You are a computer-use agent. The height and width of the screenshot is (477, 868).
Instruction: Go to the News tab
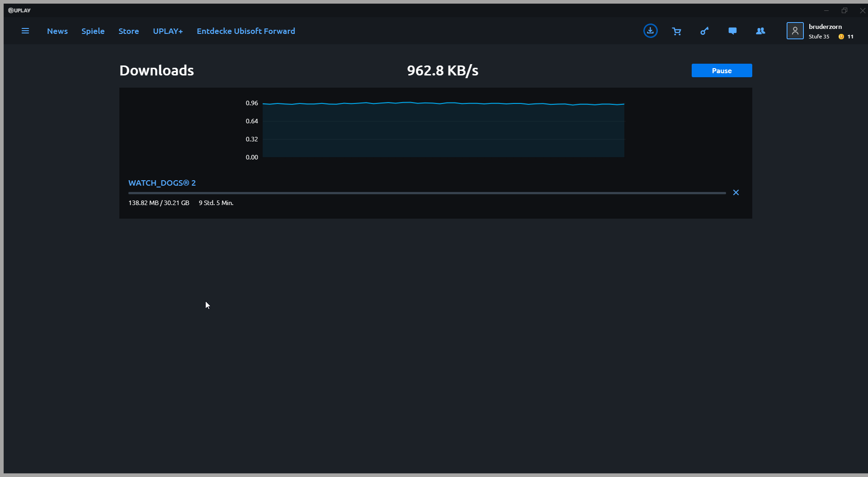point(57,31)
